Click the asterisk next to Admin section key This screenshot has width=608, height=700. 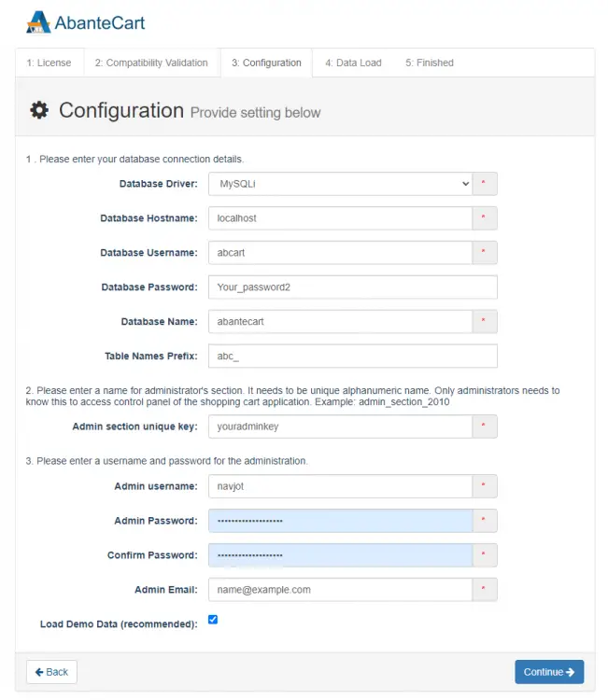[x=484, y=427]
